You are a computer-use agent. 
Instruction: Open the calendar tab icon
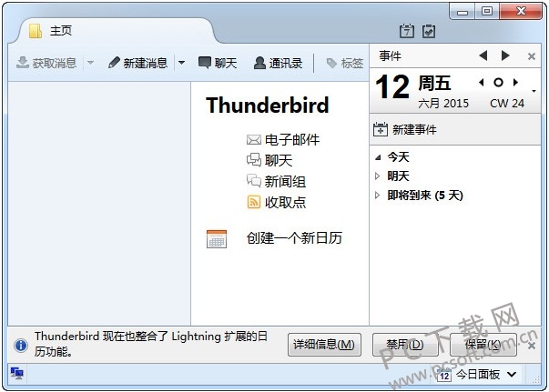tap(406, 31)
